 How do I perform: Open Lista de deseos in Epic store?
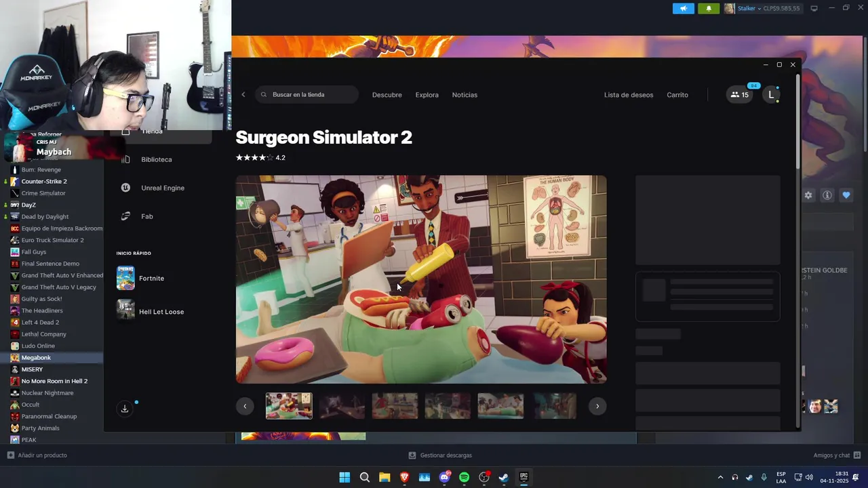pos(629,95)
